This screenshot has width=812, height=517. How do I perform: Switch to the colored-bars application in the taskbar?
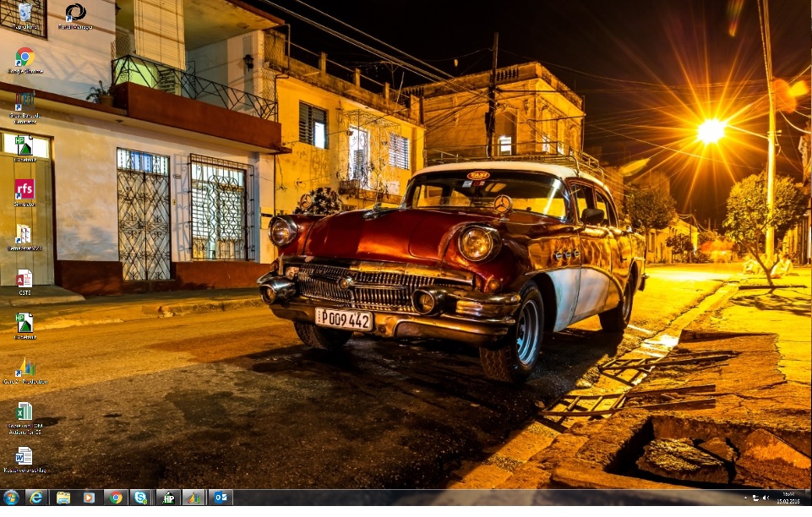[x=194, y=498]
